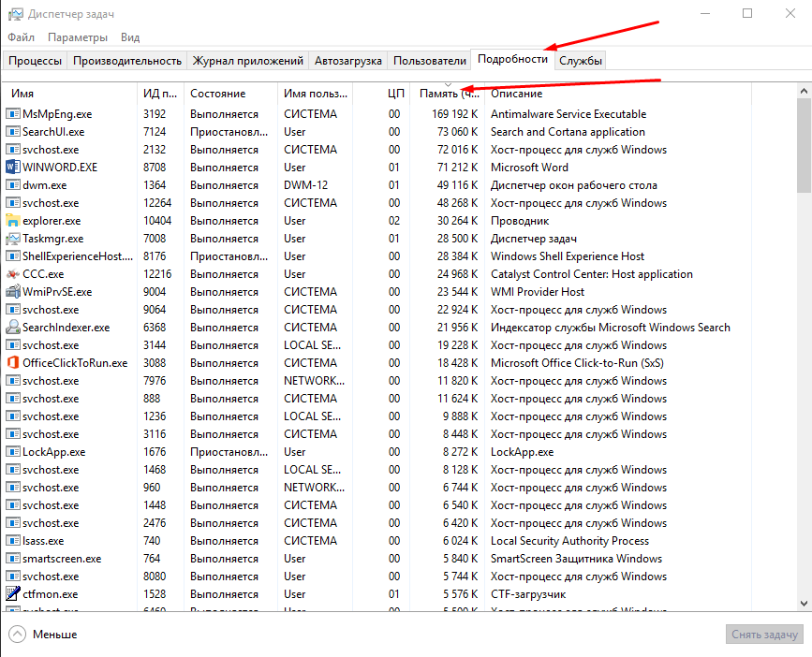Viewport: 812px width, 657px height.
Task: Sort by the Имя column header
Action: tap(70, 94)
